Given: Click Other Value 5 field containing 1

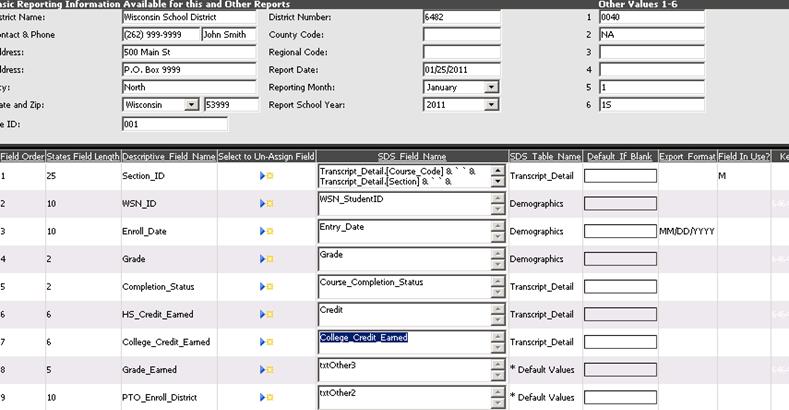Looking at the screenshot, I should pos(652,87).
